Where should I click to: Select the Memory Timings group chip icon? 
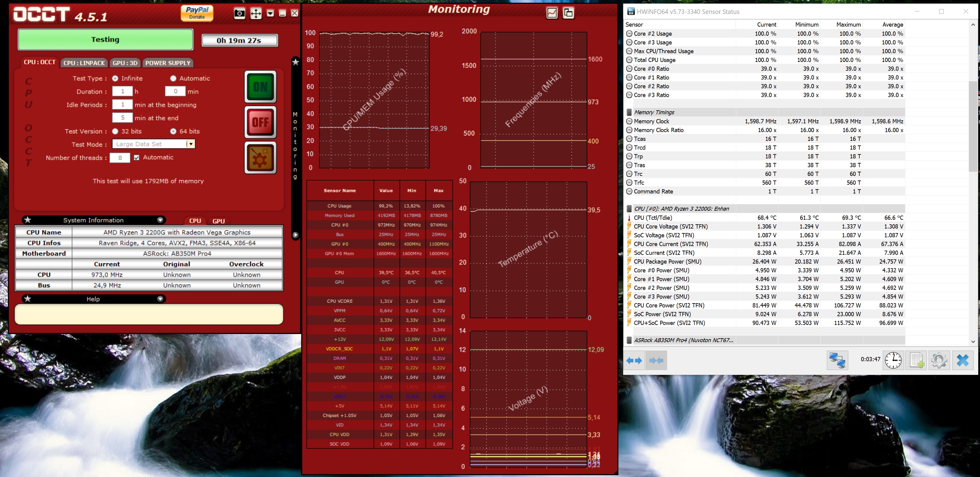(x=629, y=112)
